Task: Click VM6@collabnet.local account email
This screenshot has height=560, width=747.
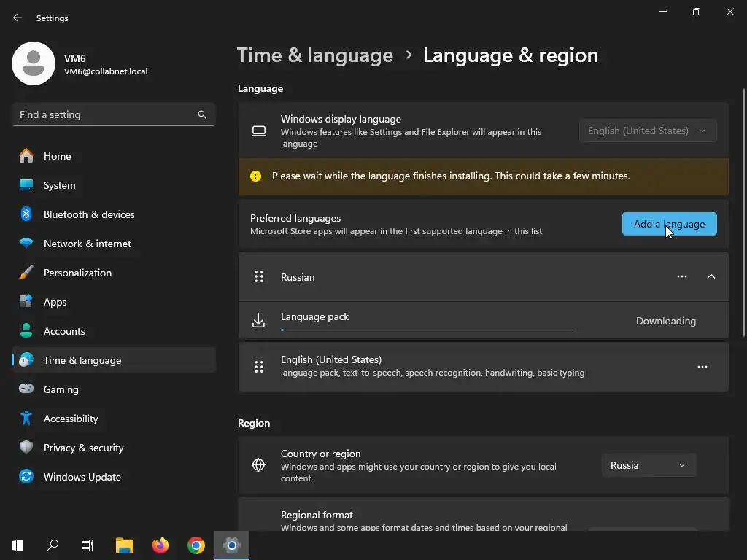Action: 106,71
